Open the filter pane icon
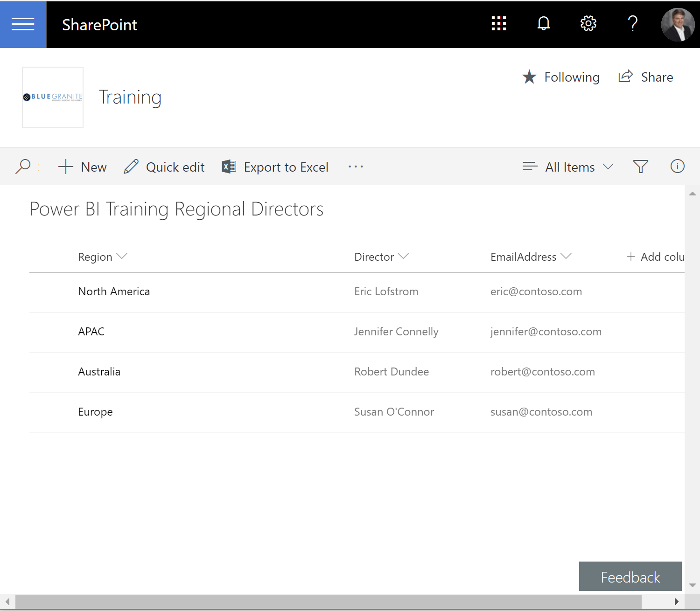Image resolution: width=700 pixels, height=611 pixels. pyautogui.click(x=641, y=167)
